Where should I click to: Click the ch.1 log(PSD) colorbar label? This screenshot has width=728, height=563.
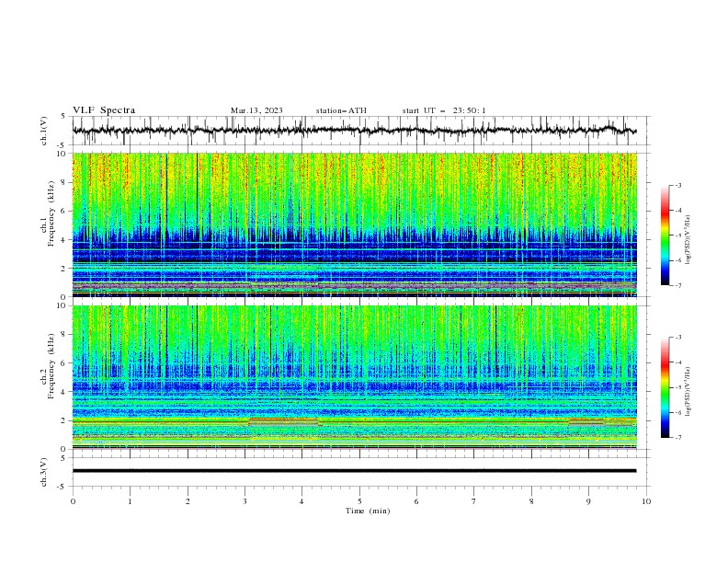pyautogui.click(x=688, y=240)
